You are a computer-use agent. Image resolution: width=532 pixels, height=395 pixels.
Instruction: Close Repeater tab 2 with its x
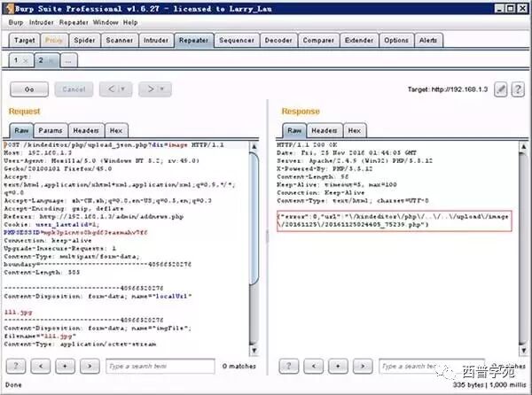[51, 61]
